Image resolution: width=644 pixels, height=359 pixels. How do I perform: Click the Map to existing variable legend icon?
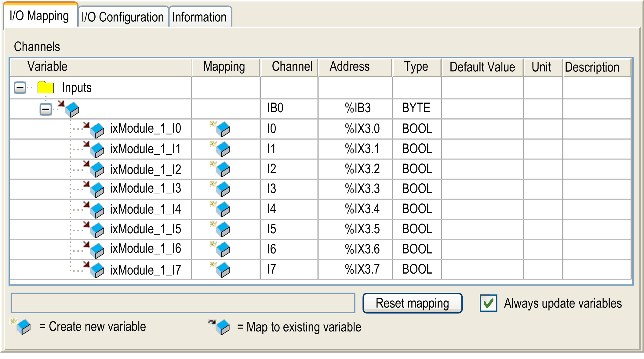[219, 327]
